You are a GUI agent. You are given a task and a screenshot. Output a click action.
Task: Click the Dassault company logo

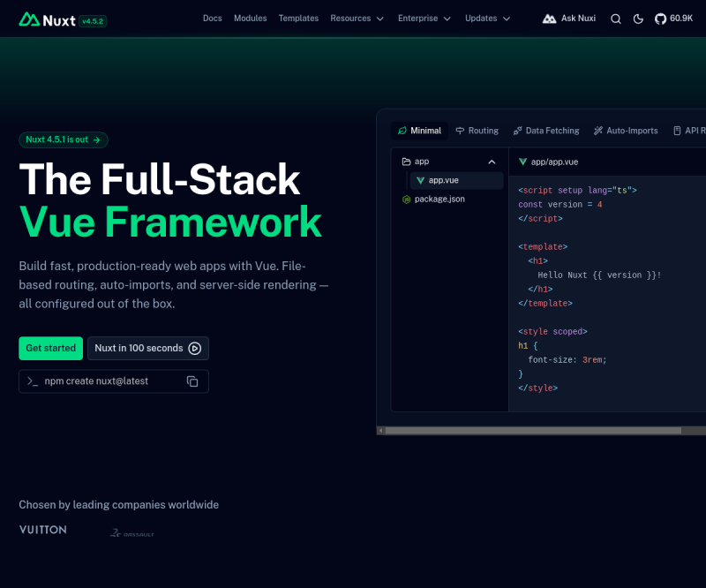131,533
